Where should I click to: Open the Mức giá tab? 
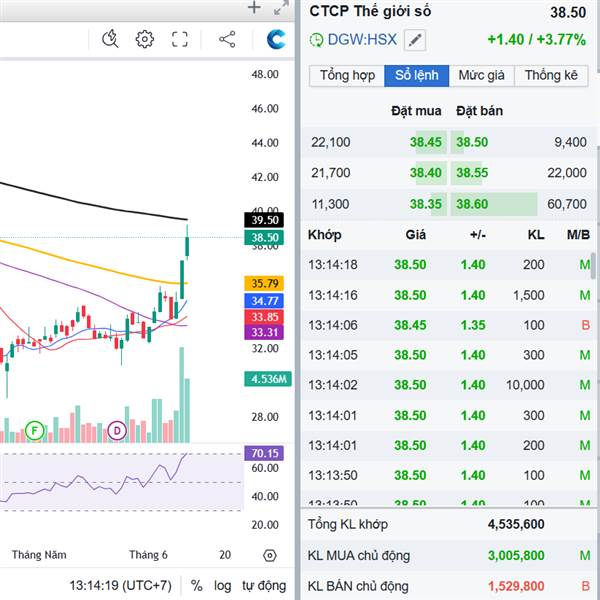click(481, 75)
